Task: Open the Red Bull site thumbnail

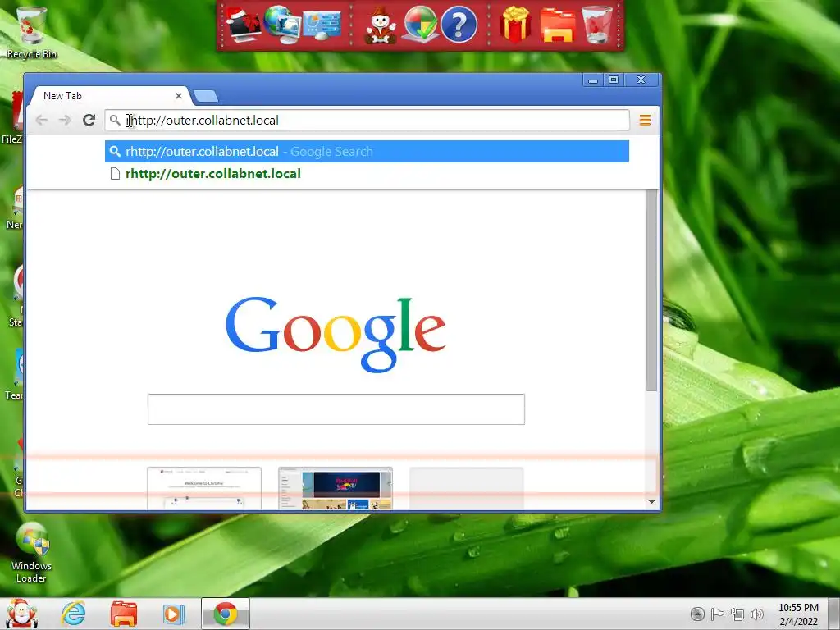Action: [336, 488]
